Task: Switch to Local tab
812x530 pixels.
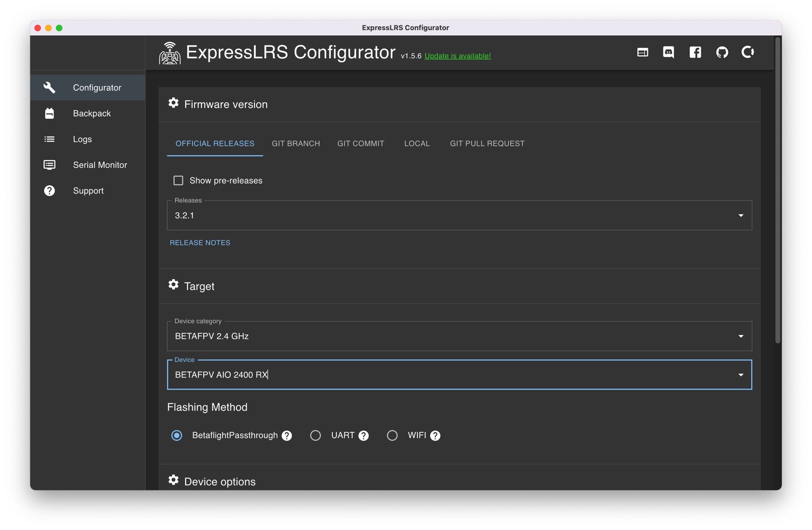Action: coord(417,144)
